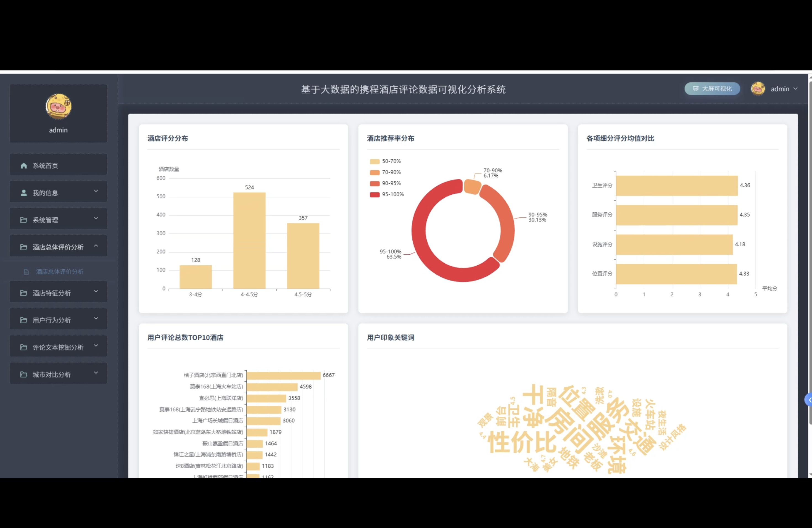Click the 50-70% legend color swatch
812x528 pixels.
(375, 161)
